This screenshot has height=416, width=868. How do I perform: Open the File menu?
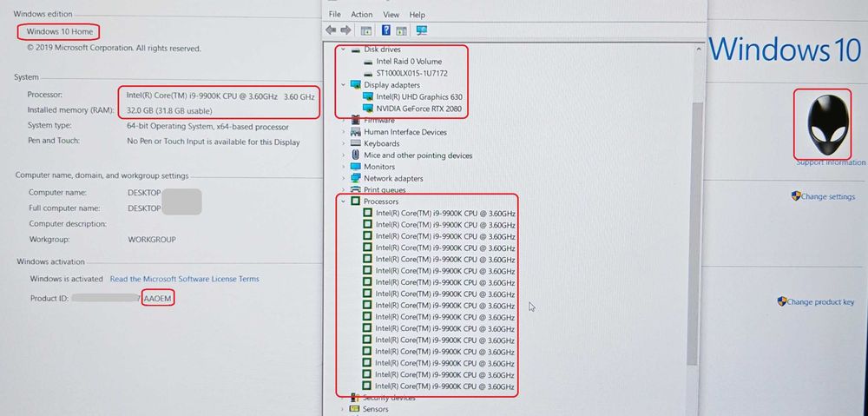335,15
